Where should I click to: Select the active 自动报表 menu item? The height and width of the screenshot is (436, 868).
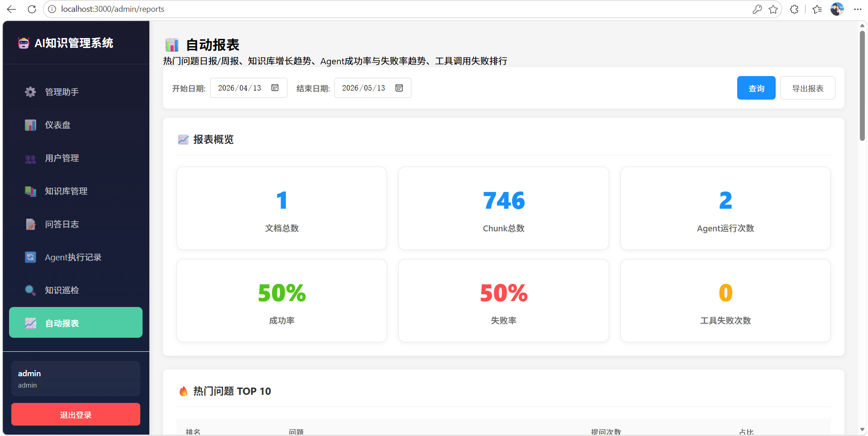click(x=76, y=322)
